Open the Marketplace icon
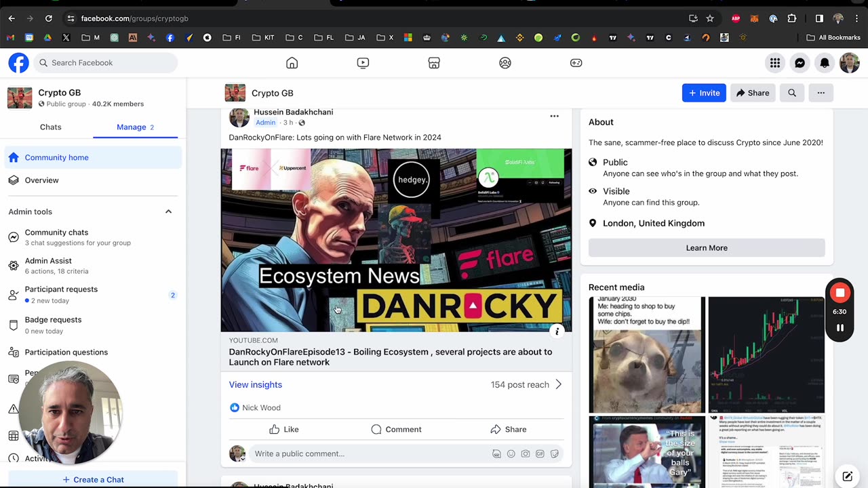The width and height of the screenshot is (868, 488). (x=434, y=63)
